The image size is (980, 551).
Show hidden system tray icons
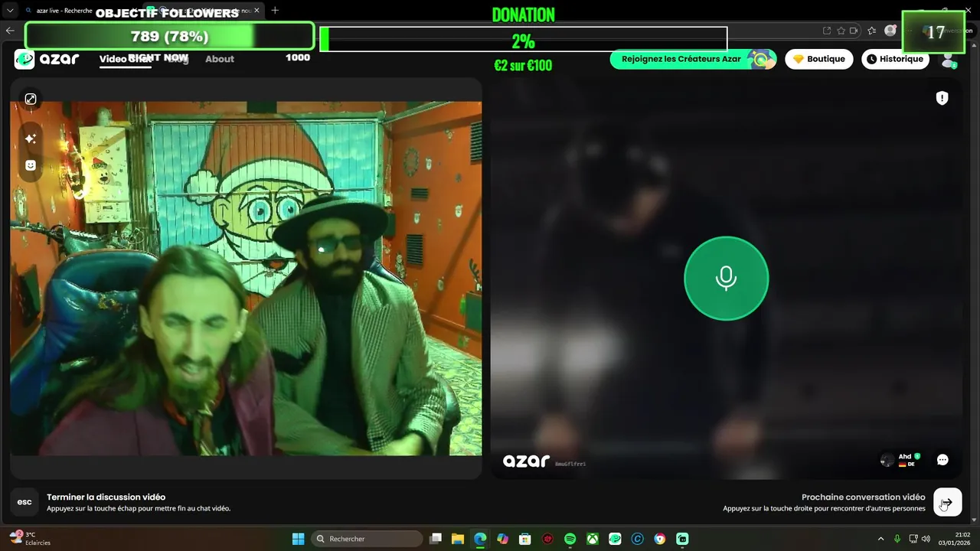click(x=880, y=539)
